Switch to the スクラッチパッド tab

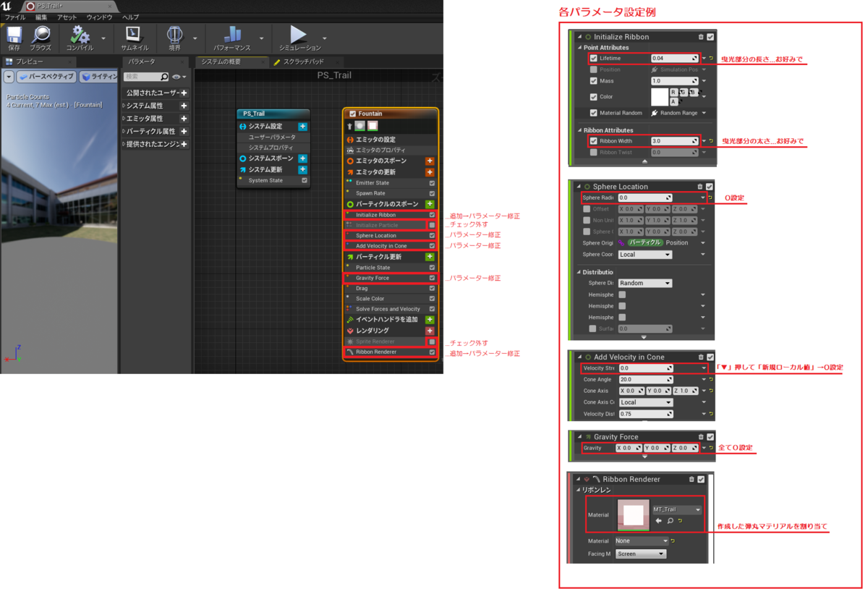(x=304, y=62)
